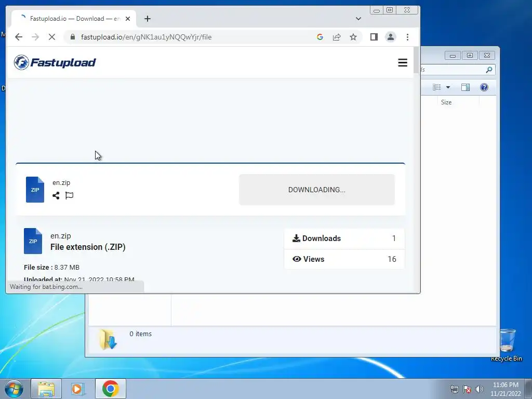Click the Show desktop button at taskbar edge
This screenshot has height=399, width=532.
pos(528,389)
